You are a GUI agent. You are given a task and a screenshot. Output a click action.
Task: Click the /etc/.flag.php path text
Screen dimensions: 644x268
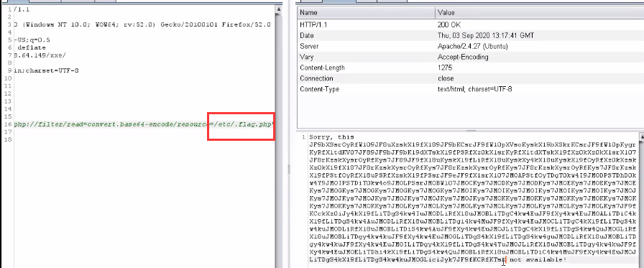coord(244,124)
